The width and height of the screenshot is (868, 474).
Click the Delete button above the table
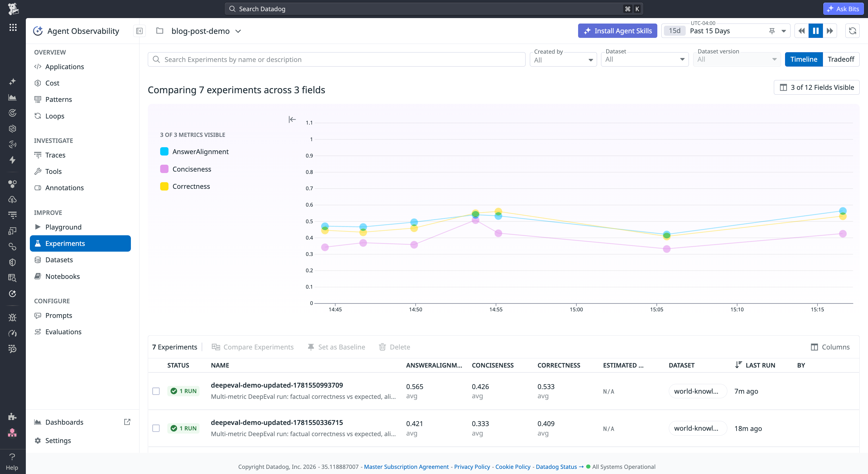(x=394, y=347)
